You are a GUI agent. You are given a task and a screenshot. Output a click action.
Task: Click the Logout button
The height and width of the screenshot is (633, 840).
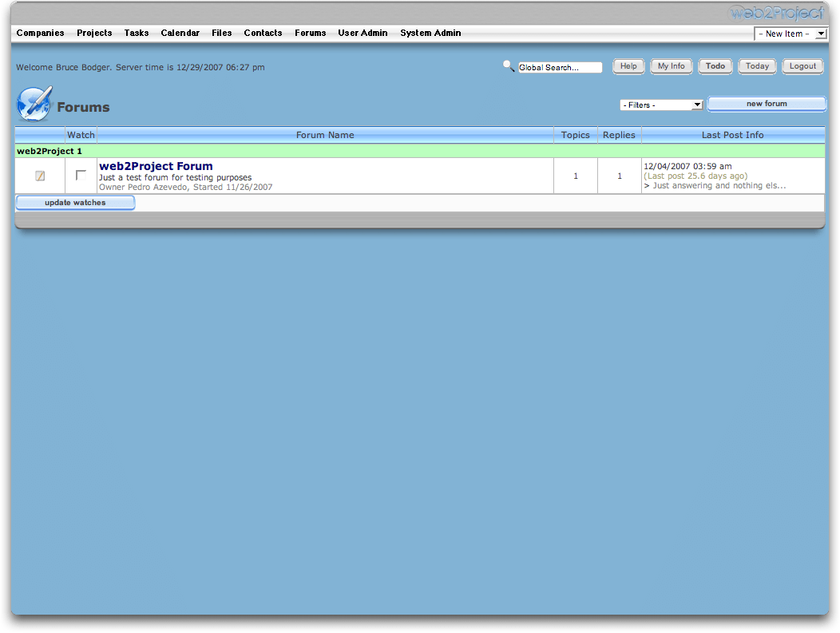point(802,66)
